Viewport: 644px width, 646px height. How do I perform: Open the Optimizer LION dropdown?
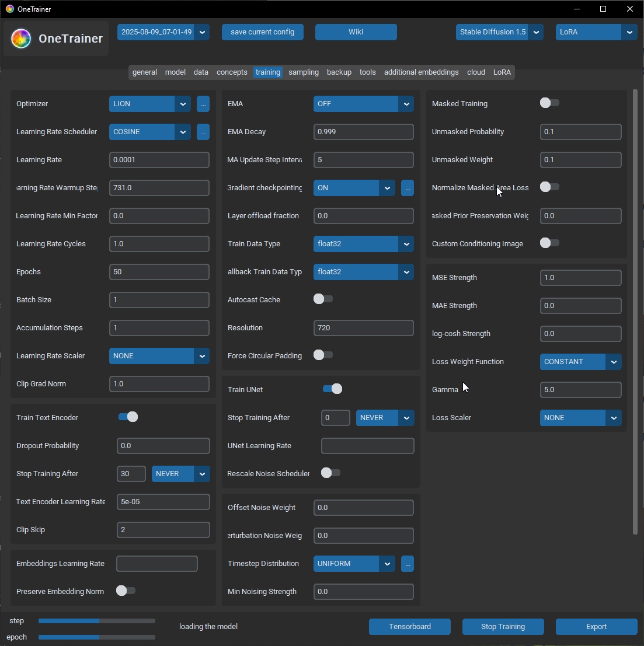pyautogui.click(x=149, y=104)
